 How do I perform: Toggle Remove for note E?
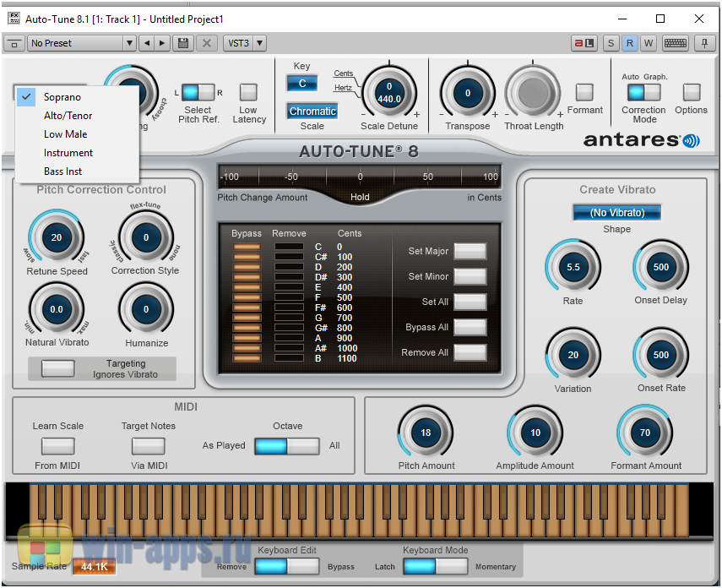(x=289, y=287)
